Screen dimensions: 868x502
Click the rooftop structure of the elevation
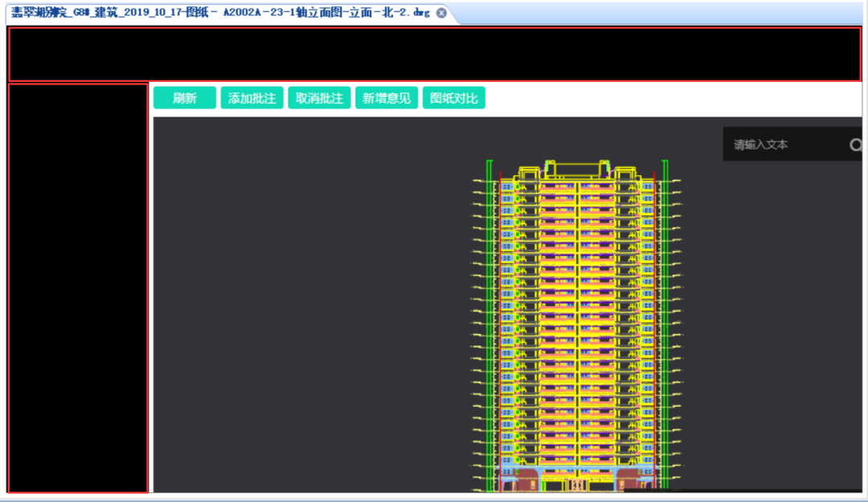(577, 170)
